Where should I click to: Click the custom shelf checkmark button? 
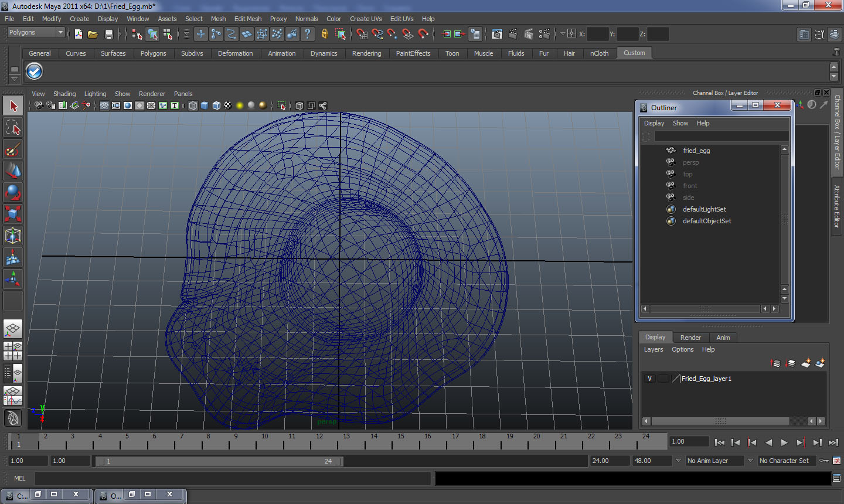[x=35, y=71]
